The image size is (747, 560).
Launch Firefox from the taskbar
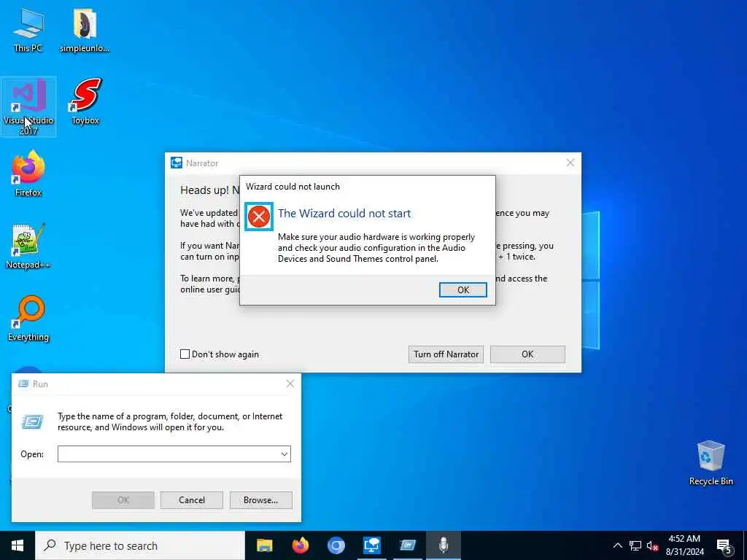tap(300, 545)
